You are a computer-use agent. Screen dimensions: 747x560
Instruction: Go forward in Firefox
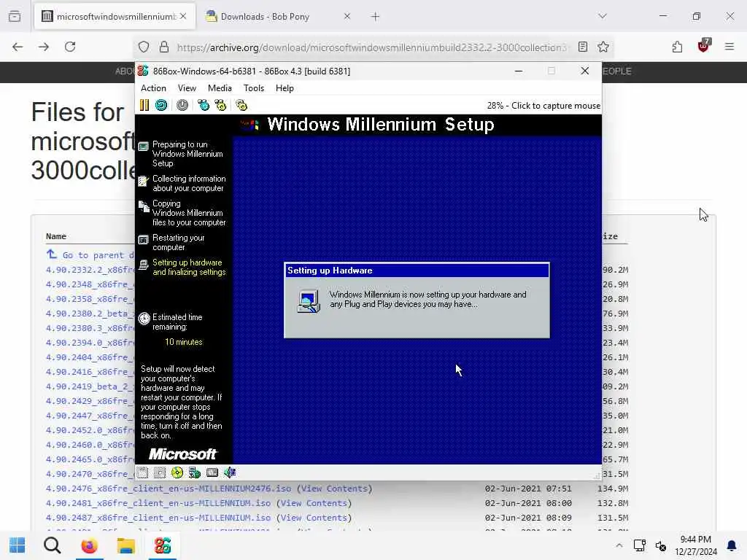44,47
